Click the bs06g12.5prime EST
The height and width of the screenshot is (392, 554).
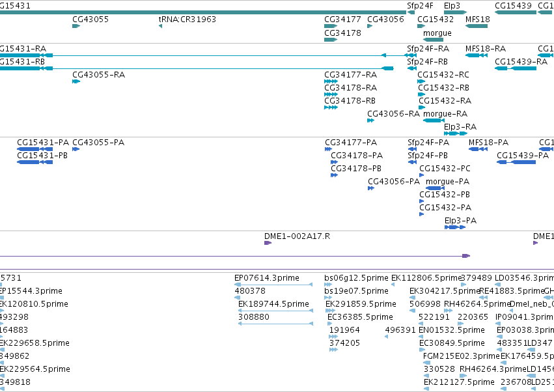coord(328,285)
